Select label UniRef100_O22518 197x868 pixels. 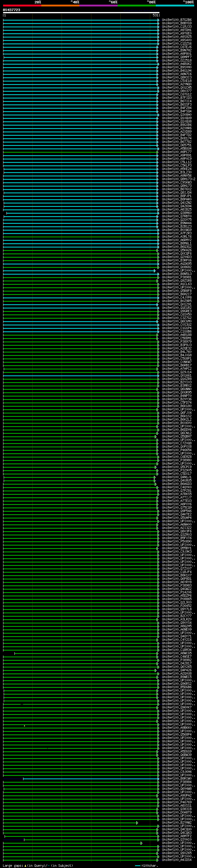(176, 60)
